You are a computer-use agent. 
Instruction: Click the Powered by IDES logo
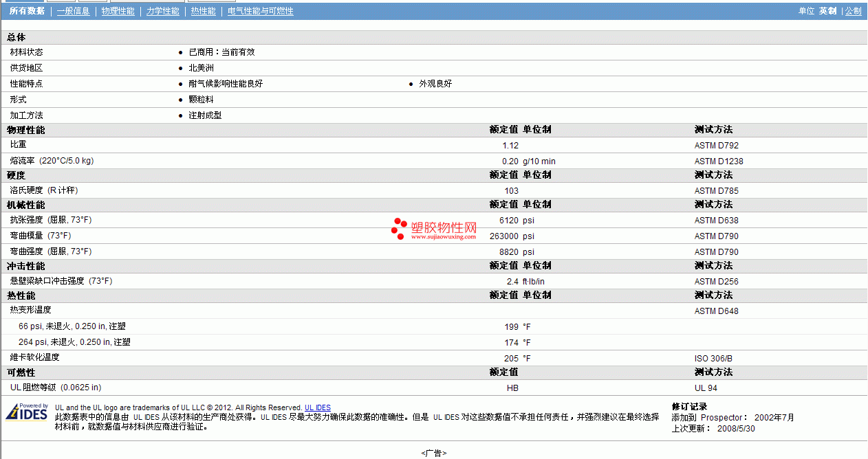27,412
